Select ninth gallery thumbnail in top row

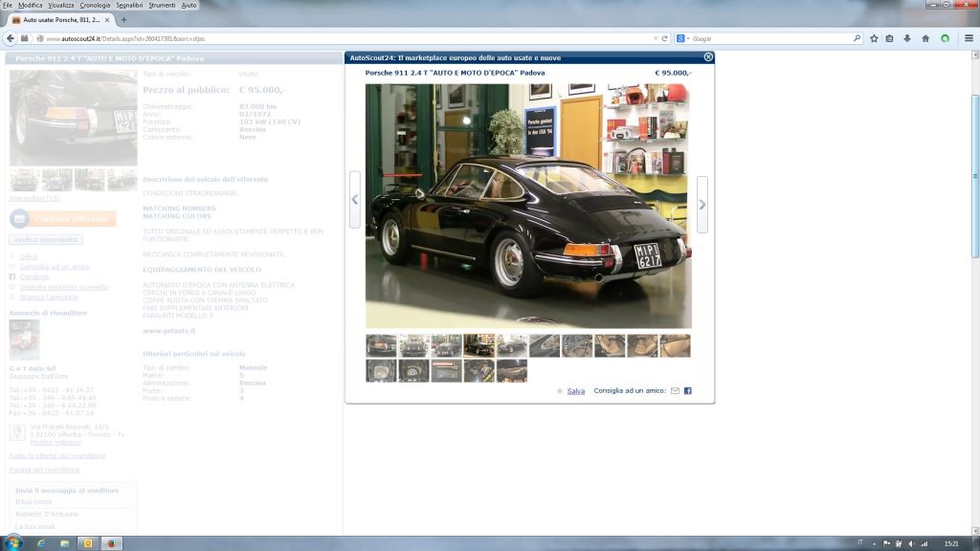(642, 345)
